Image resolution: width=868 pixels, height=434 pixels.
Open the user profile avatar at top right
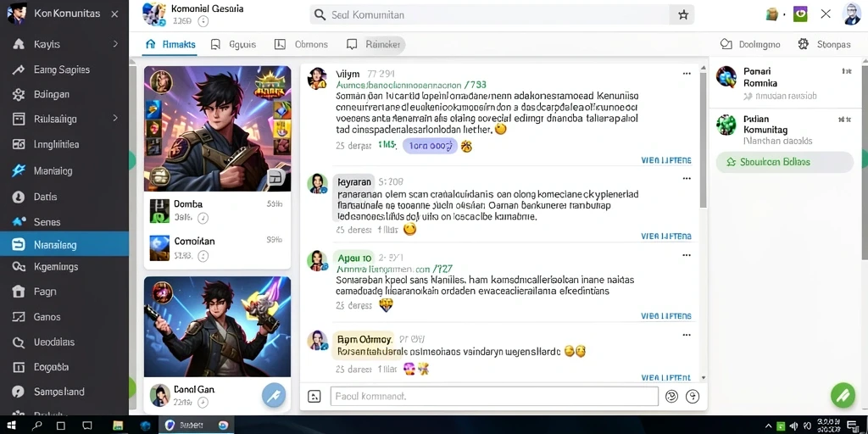[x=852, y=14]
